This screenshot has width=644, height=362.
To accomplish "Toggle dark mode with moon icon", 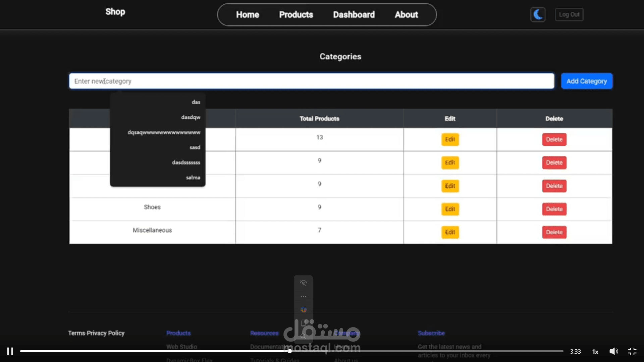I will pyautogui.click(x=538, y=14).
